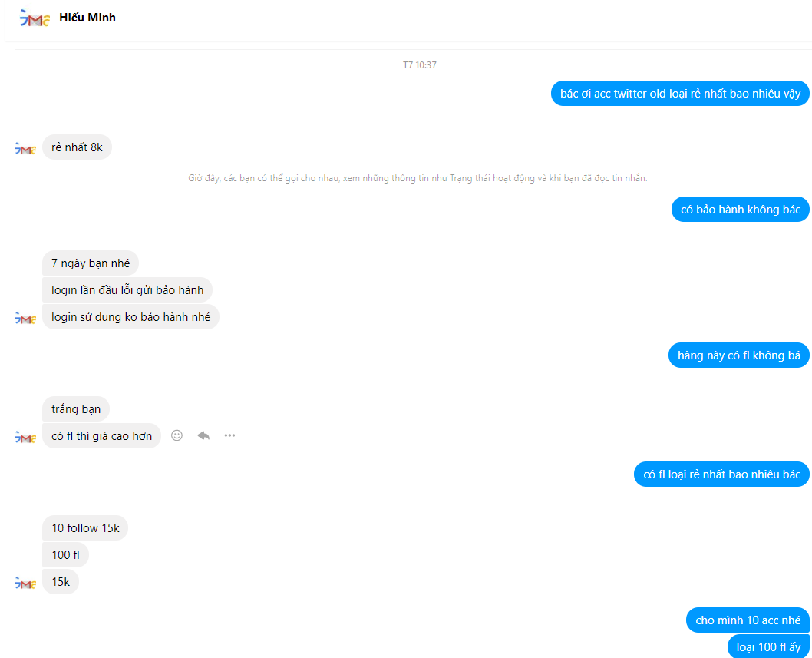The height and width of the screenshot is (658, 812).
Task: Select the 'login lần đầu lỗi gửi bảo hành' message
Action: [127, 290]
